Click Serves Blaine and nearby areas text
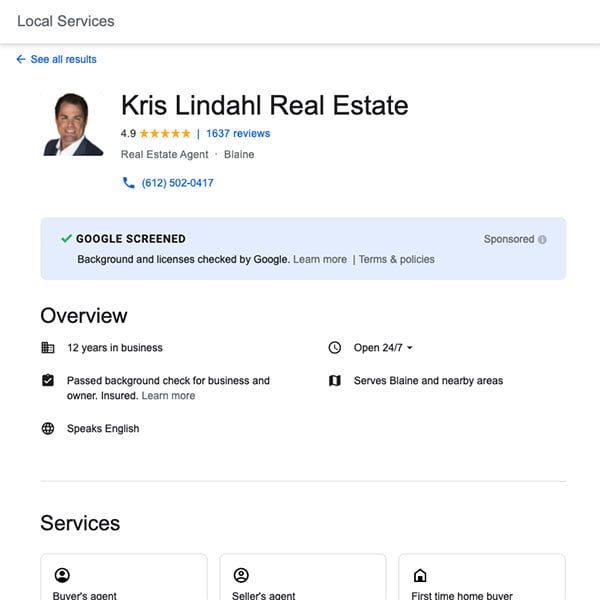Image resolution: width=600 pixels, height=600 pixels. tap(428, 381)
